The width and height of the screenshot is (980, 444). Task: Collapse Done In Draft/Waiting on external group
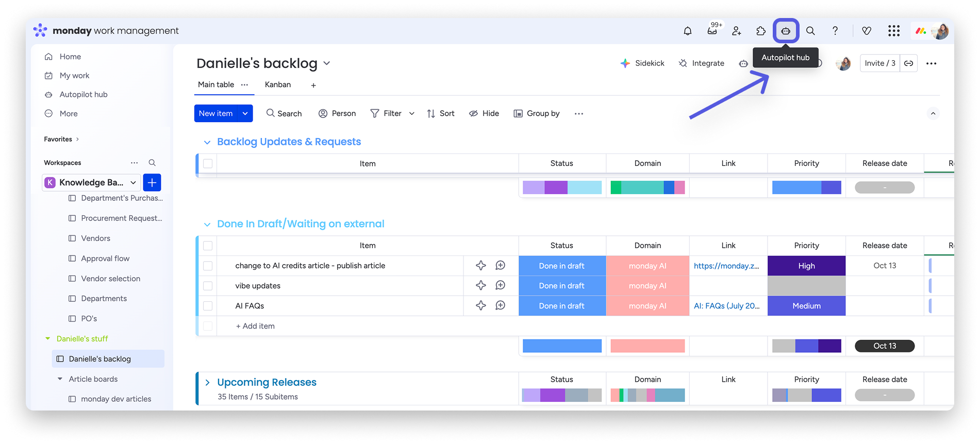click(x=207, y=225)
